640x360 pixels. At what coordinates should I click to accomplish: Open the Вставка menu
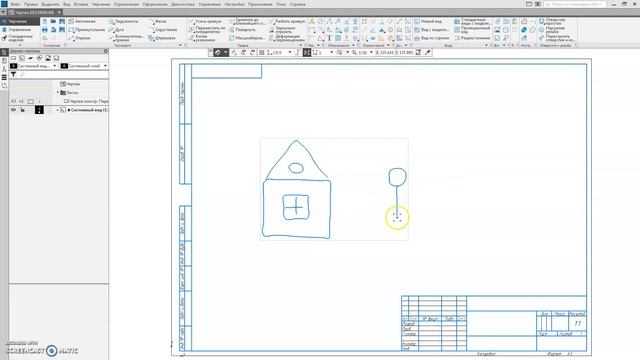81,4
